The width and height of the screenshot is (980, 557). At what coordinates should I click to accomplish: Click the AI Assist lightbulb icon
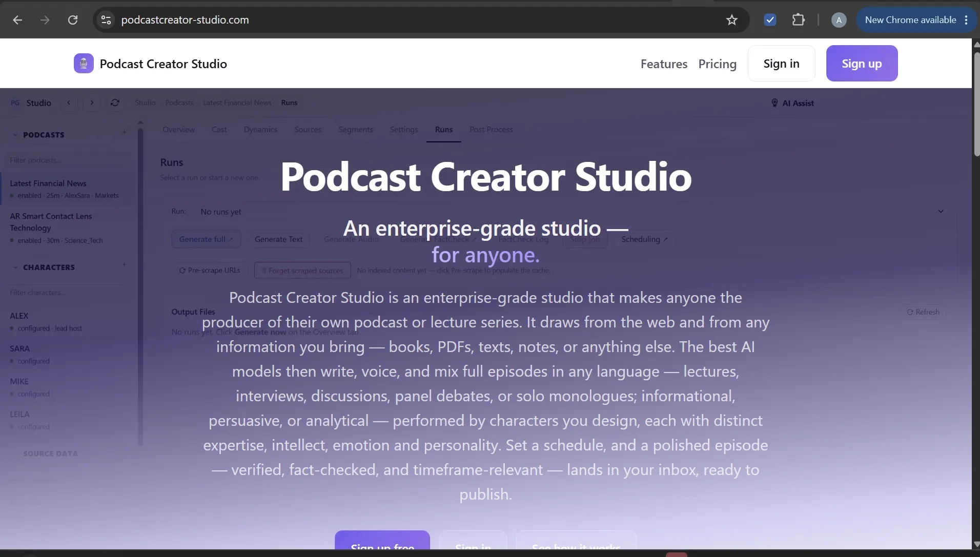coord(774,103)
